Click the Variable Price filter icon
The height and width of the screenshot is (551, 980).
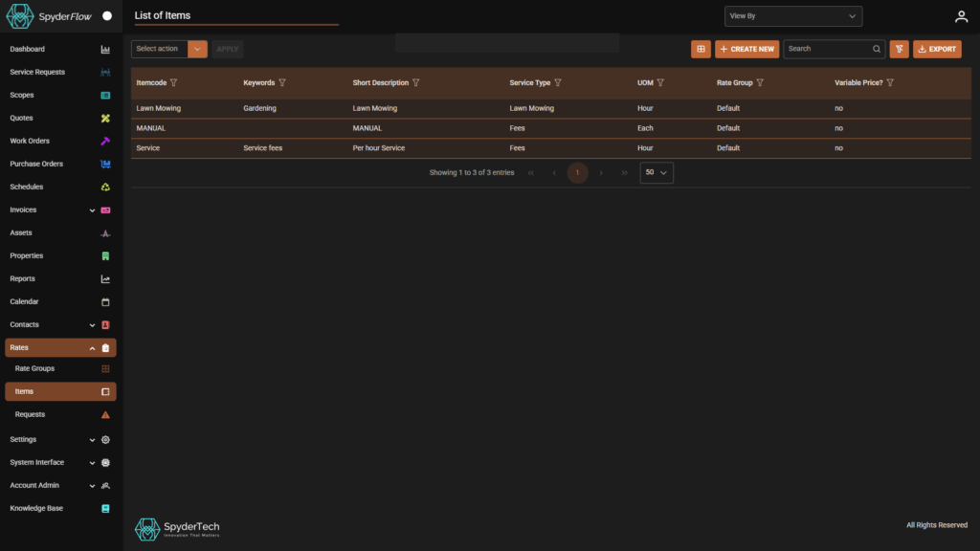tap(890, 83)
